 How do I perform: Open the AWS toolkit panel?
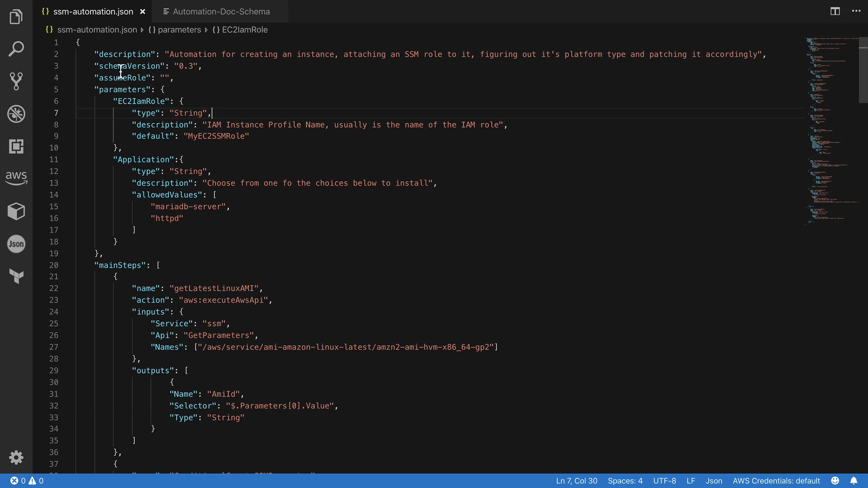tap(16, 178)
